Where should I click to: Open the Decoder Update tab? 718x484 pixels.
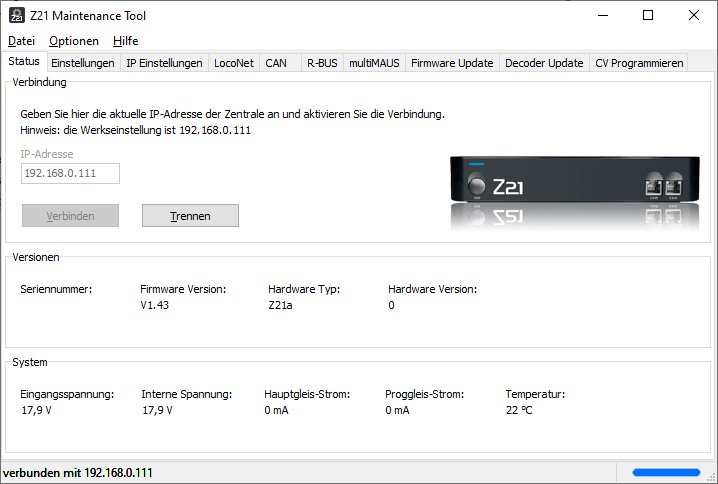coord(544,63)
